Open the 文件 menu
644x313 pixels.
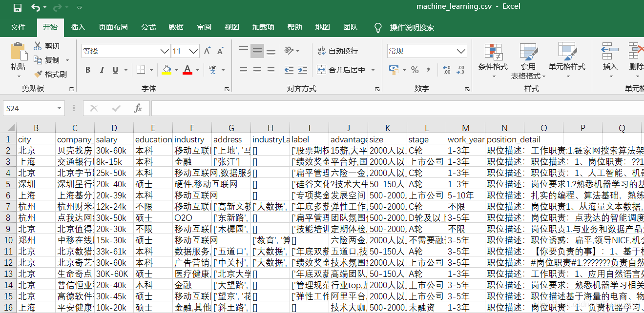[x=18, y=27]
